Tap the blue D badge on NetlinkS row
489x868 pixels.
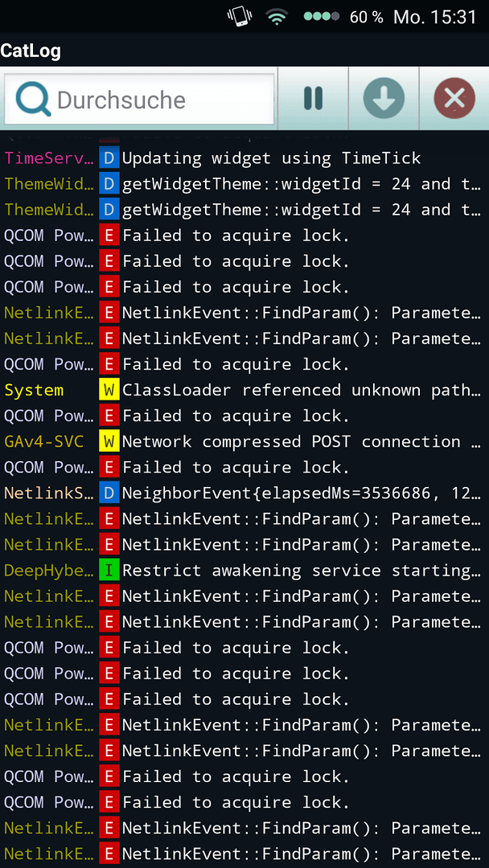(109, 493)
